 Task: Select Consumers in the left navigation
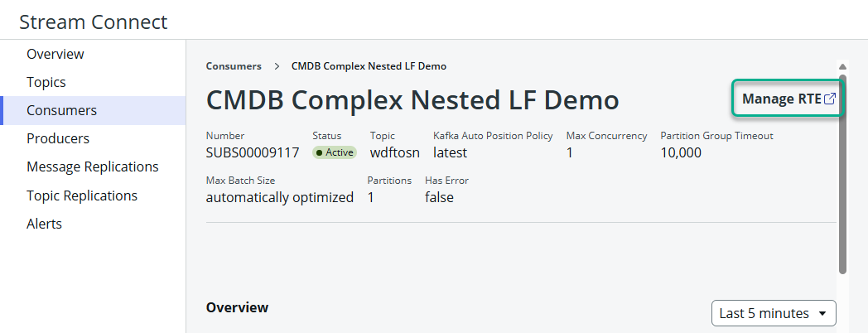[61, 110]
